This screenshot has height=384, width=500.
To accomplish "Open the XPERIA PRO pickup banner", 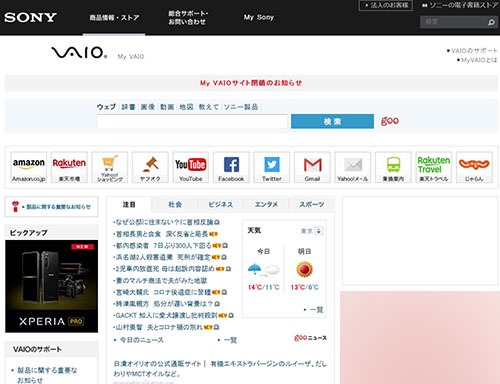I will [52, 286].
